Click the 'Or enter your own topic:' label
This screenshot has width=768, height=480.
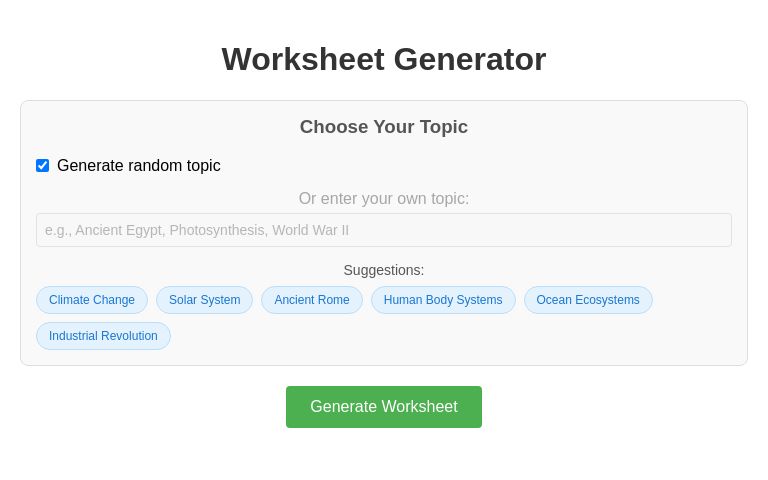pyautogui.click(x=384, y=199)
